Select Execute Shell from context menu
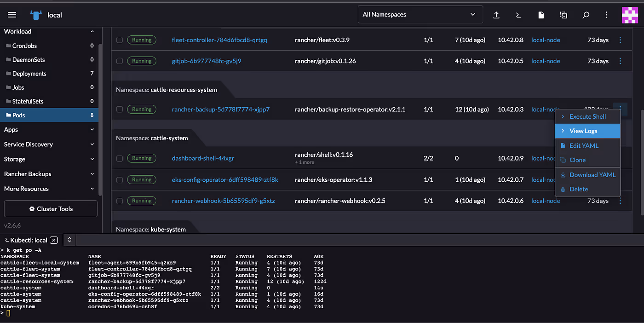 click(x=588, y=116)
